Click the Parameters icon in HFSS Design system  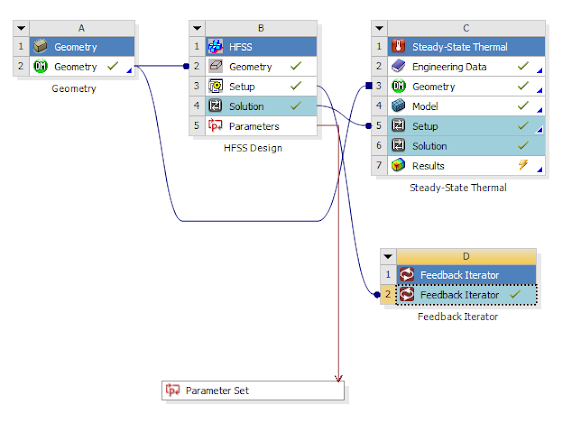(215, 126)
